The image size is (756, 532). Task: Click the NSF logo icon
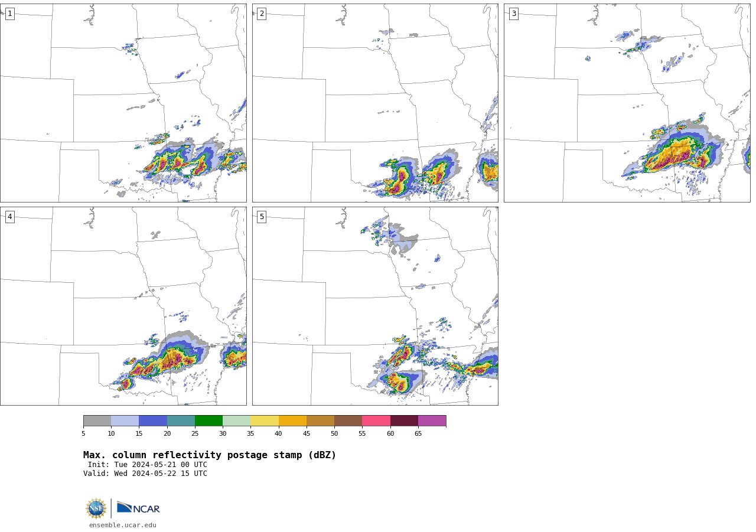96,508
